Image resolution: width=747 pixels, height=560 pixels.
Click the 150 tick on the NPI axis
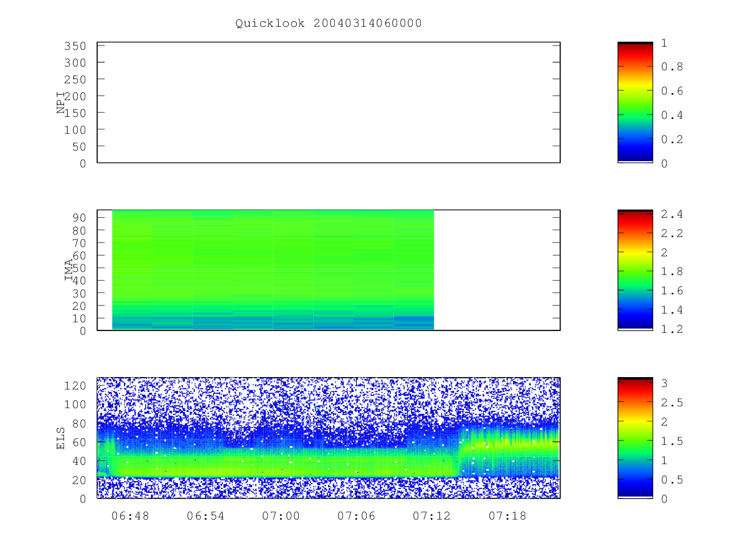pos(75,113)
